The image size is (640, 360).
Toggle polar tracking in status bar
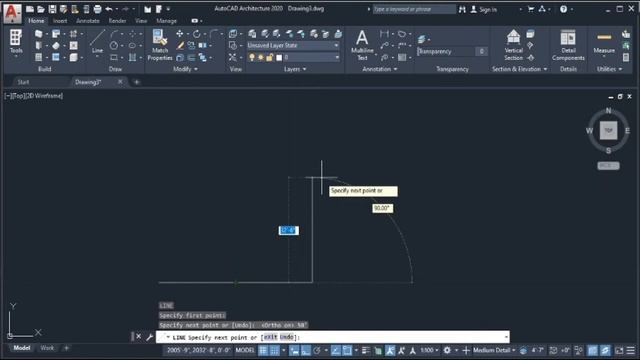coord(317,350)
